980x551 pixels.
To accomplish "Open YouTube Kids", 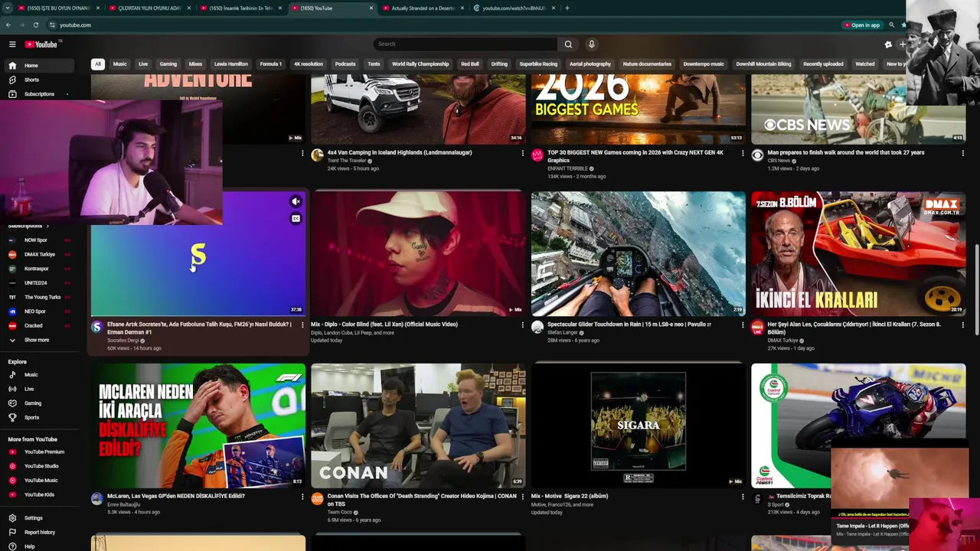I will [x=39, y=494].
